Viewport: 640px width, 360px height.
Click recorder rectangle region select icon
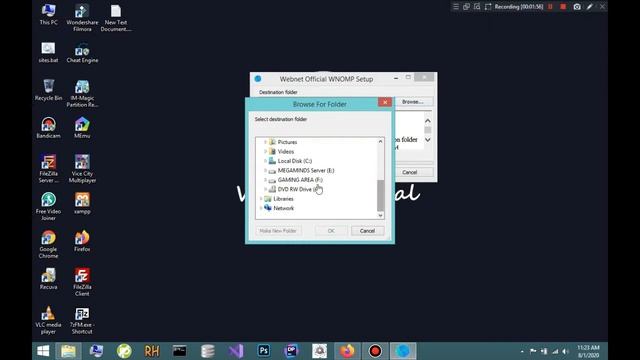pyautogui.click(x=488, y=7)
